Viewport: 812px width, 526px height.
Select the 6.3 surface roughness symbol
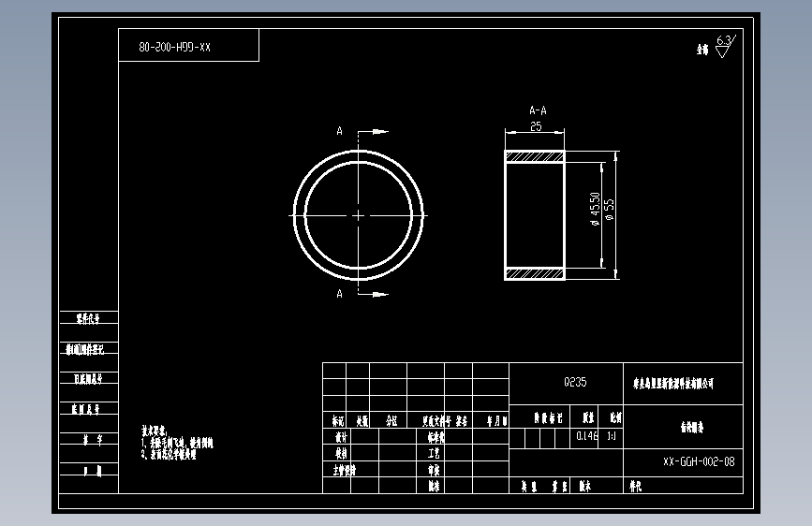tap(726, 47)
